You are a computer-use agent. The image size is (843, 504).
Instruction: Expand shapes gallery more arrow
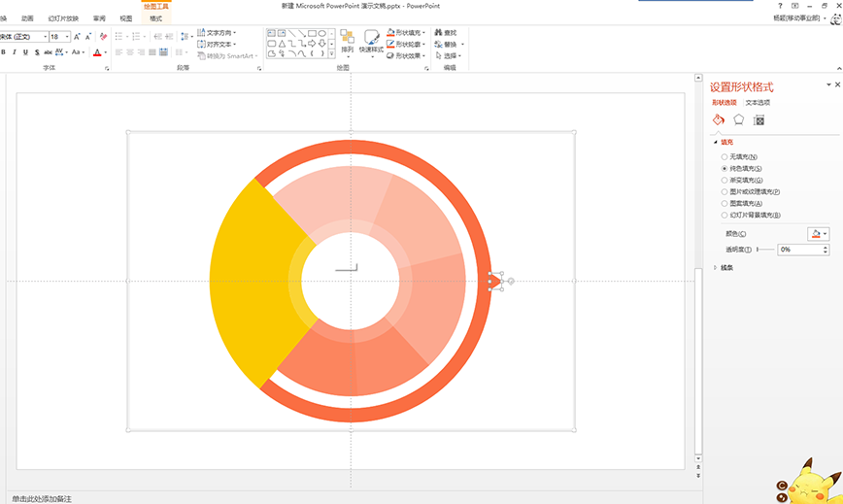[x=332, y=53]
